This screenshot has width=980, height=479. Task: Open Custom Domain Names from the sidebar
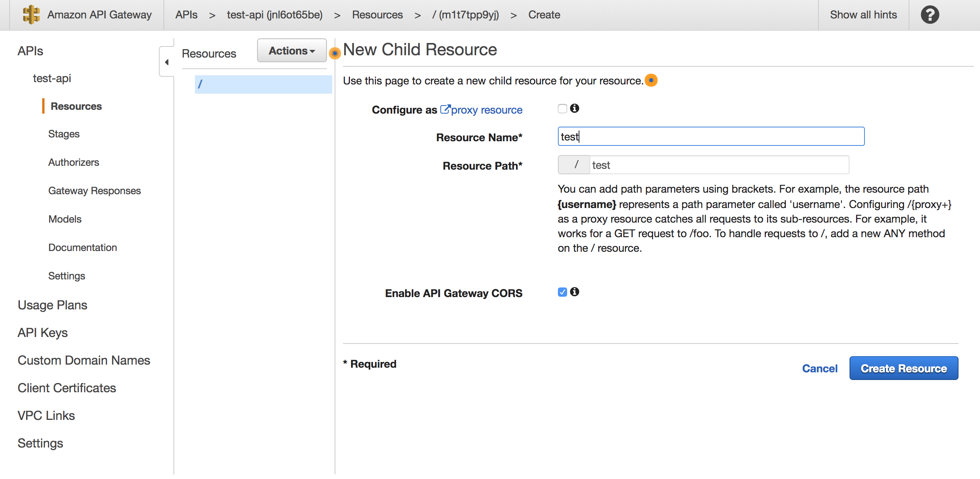click(84, 360)
